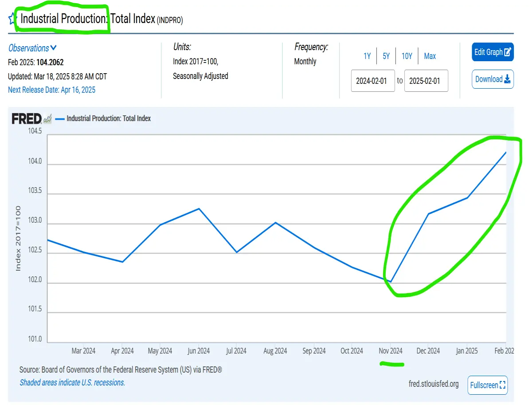Expand the Observations dropdown
Viewport: 532px width, 405px height.
[32, 48]
